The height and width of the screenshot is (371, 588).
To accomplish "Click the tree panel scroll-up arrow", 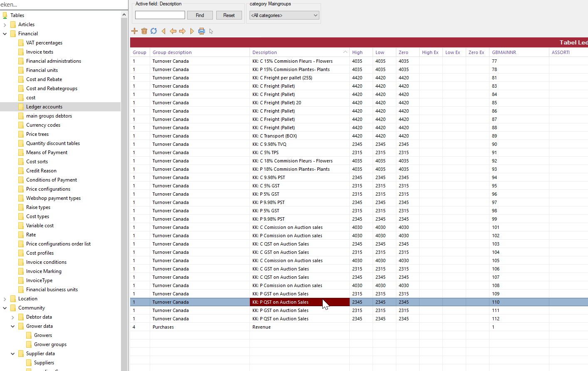I will (x=124, y=15).
